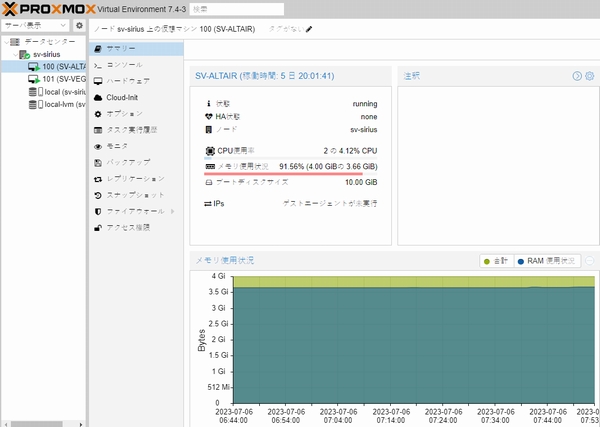Toggle the total series in legend
The height and width of the screenshot is (427, 600).
[496, 261]
